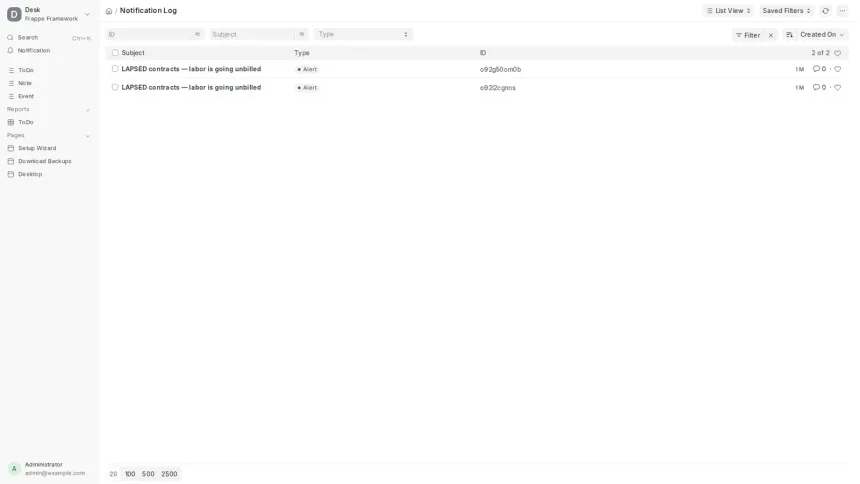
Task: Open second LAPSED contracts notification
Action: 191,87
